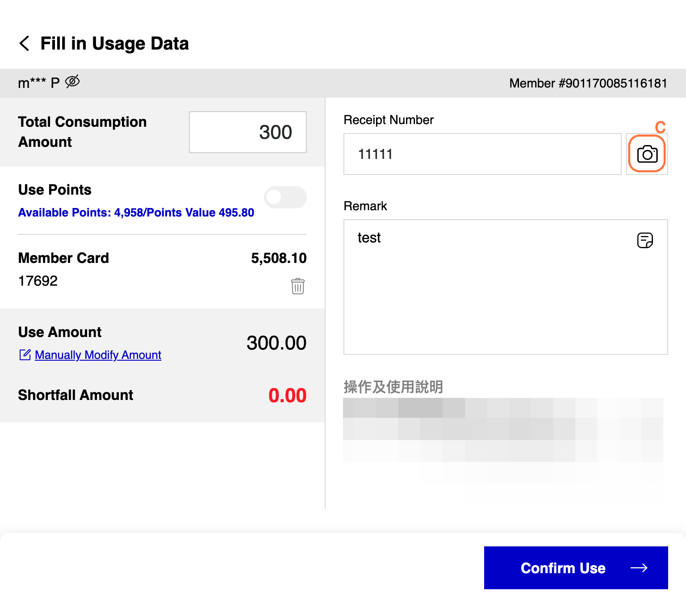
Task: Click the Fill in Usage Data title
Action: coord(115,44)
